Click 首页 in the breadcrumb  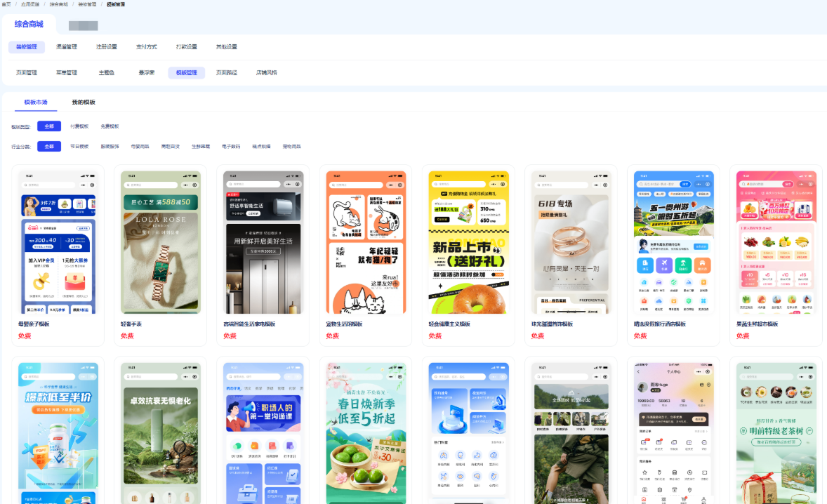click(x=6, y=4)
